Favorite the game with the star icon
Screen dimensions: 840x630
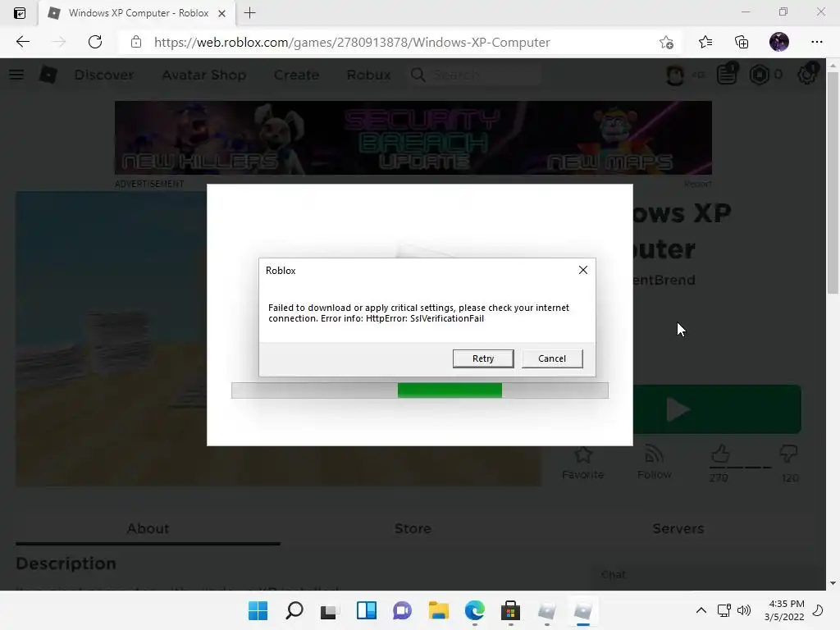coord(583,462)
